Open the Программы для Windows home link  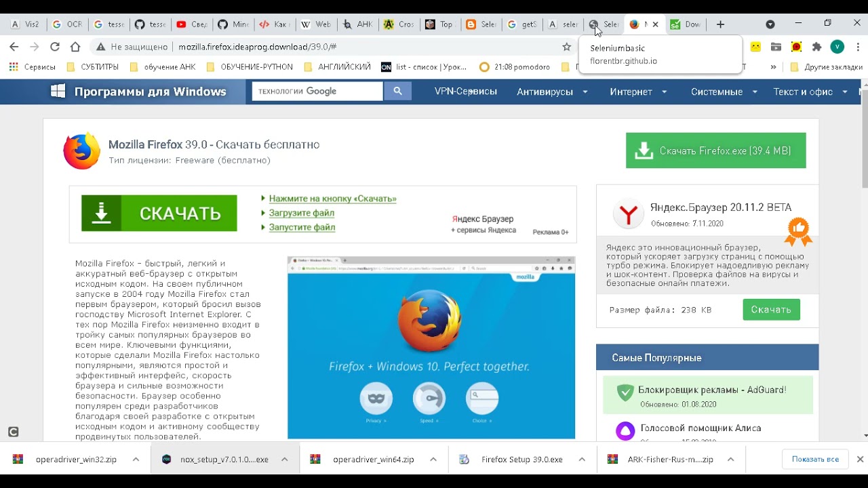(150, 91)
